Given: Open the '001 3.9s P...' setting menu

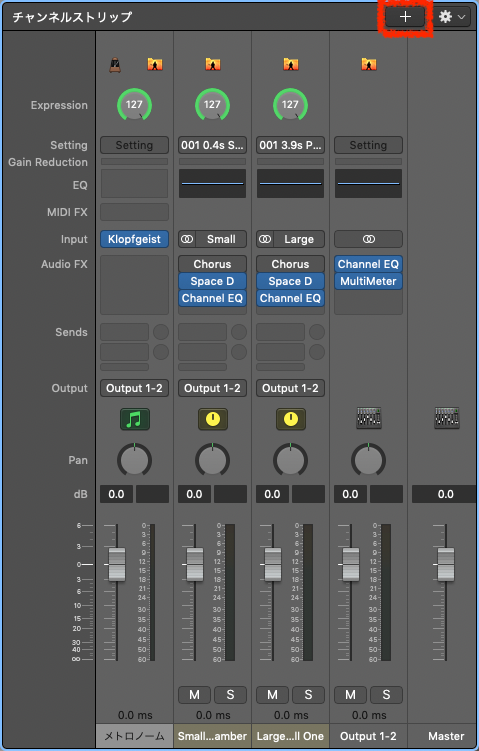Looking at the screenshot, I should click(291, 145).
